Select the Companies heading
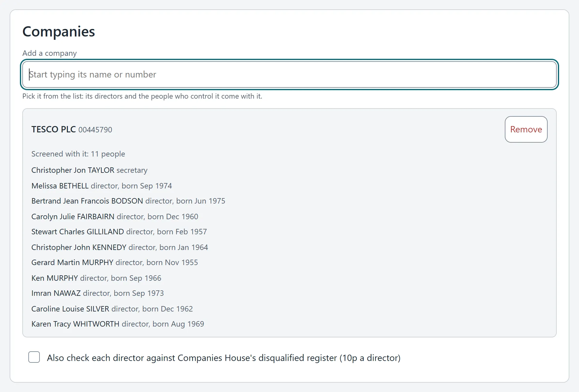Screen dimensions: 579x392 (59, 32)
